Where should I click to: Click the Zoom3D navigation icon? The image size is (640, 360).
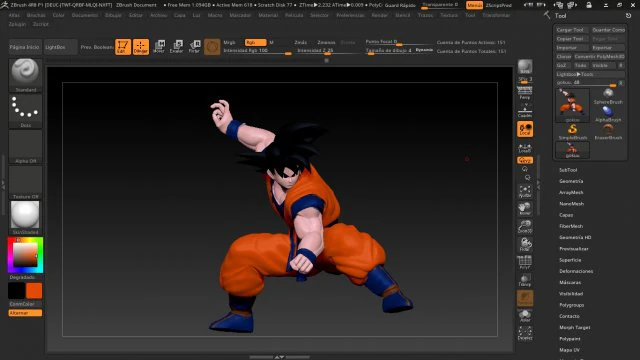pos(525,227)
